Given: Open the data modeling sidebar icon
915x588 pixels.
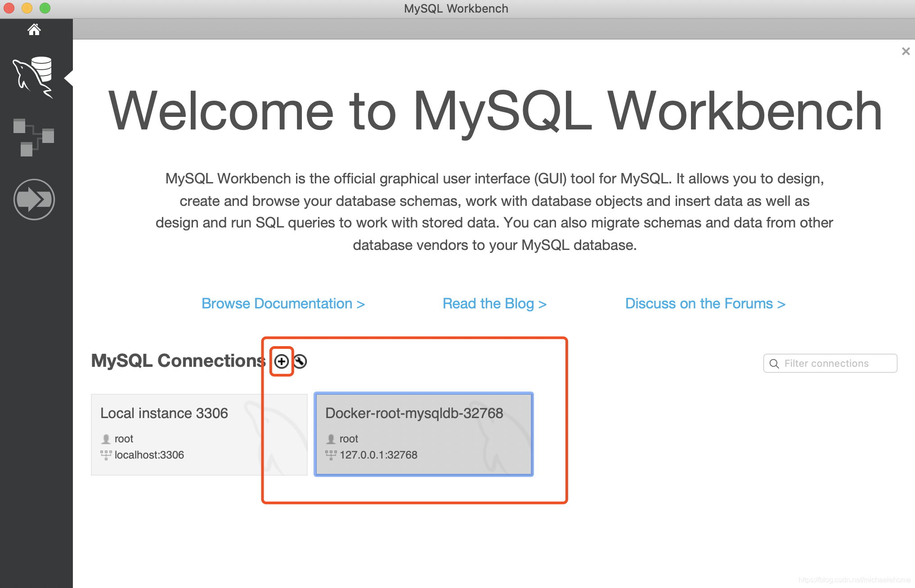Looking at the screenshot, I should click(33, 137).
